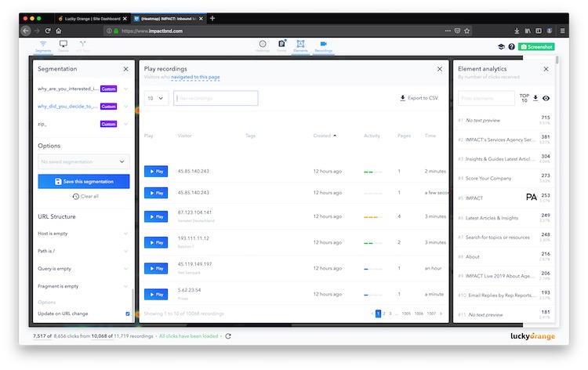Image resolution: width=588 pixels, height=370 pixels.
Task: Open the Segments tool
Action: pos(43,46)
